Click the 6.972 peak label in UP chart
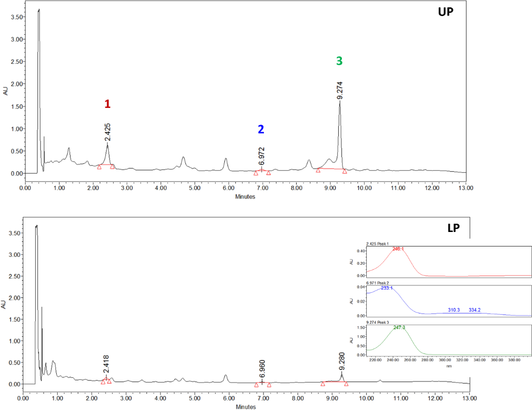The height and width of the screenshot is (410, 532). [261, 156]
